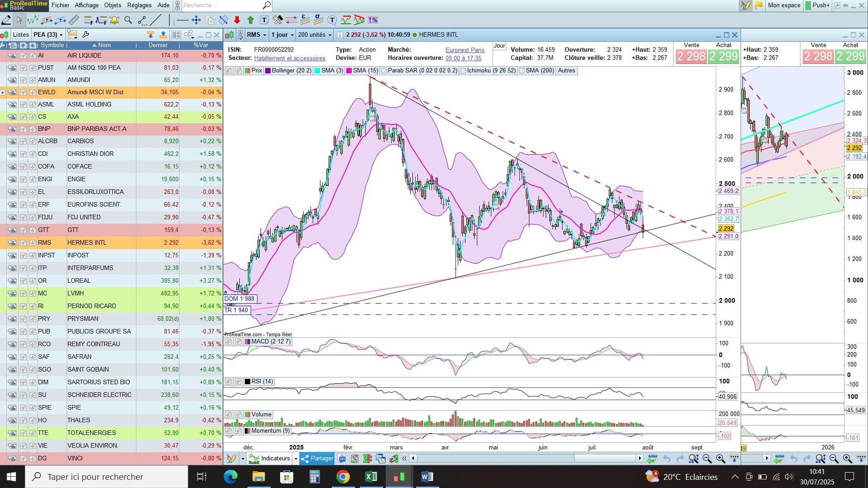Image resolution: width=868 pixels, height=488 pixels.
Task: Select the magnifying glass zoom tool
Action: tap(128, 20)
